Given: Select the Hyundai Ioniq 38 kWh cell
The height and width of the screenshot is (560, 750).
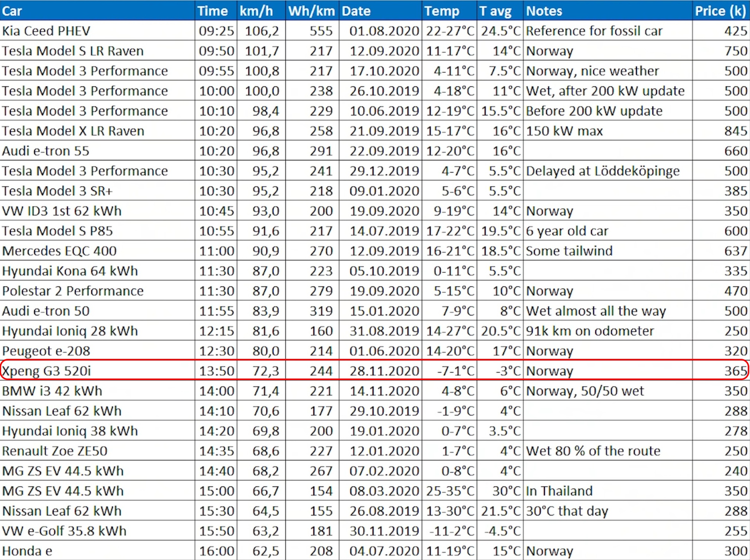Looking at the screenshot, I should tap(97, 431).
